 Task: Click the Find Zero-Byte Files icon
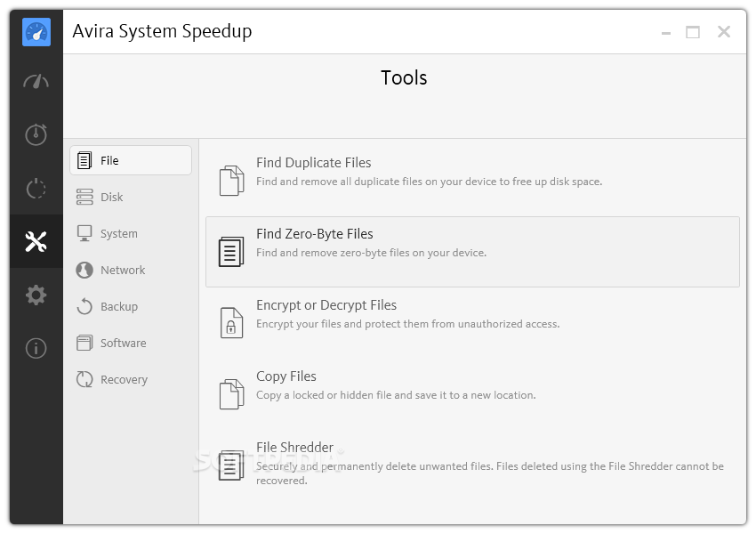[x=231, y=251]
